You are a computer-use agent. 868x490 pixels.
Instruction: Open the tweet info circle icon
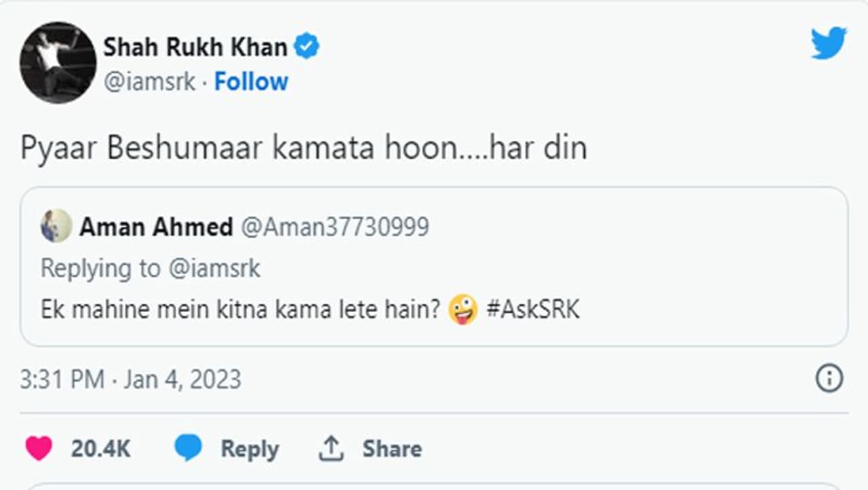[x=829, y=378]
